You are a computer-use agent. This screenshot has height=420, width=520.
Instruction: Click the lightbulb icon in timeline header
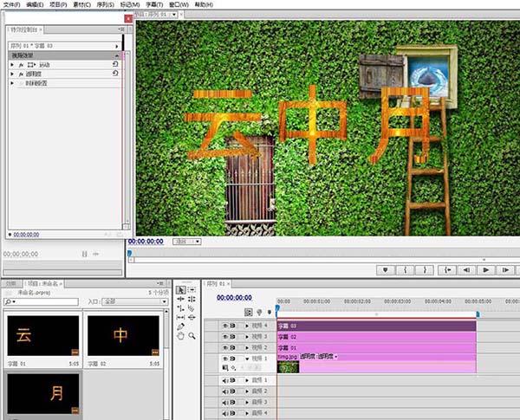[259, 312]
